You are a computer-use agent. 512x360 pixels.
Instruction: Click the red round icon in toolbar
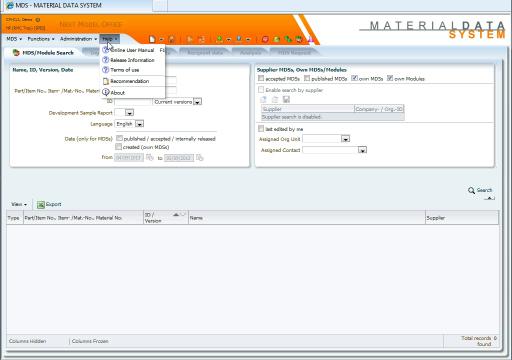[x=265, y=39]
